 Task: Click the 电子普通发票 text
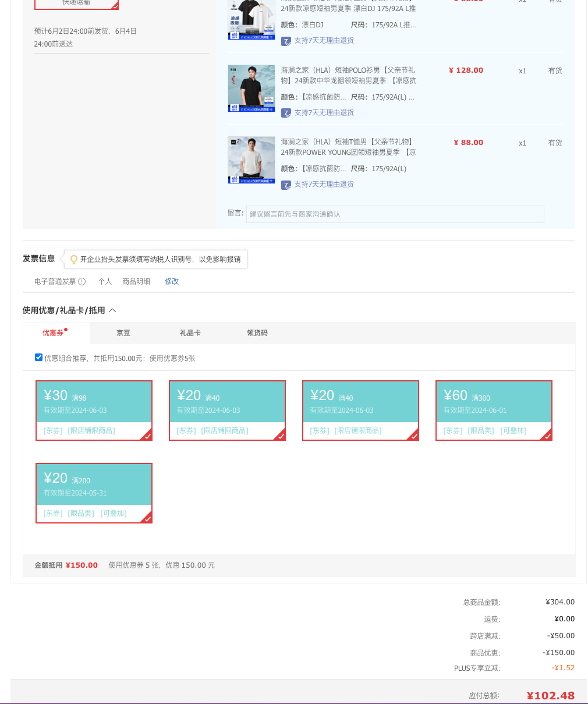coord(55,281)
